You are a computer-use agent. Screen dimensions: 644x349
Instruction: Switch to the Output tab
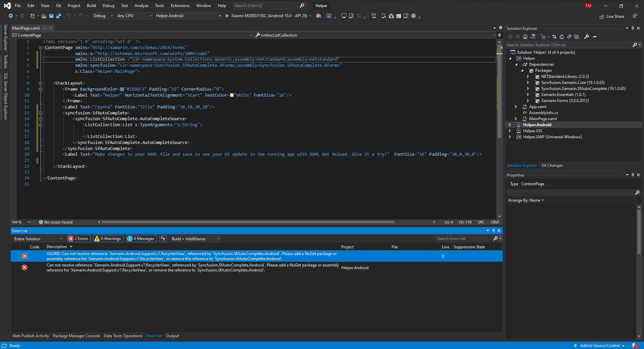[172, 336]
